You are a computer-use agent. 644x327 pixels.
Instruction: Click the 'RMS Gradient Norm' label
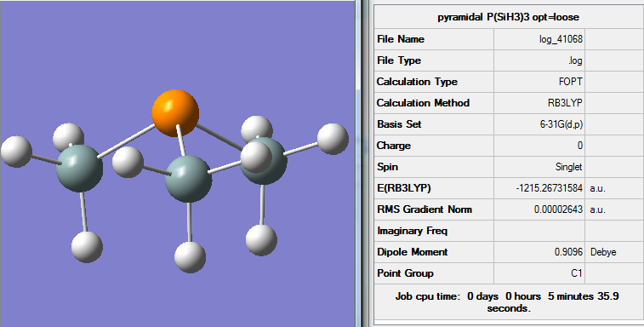pos(425,209)
